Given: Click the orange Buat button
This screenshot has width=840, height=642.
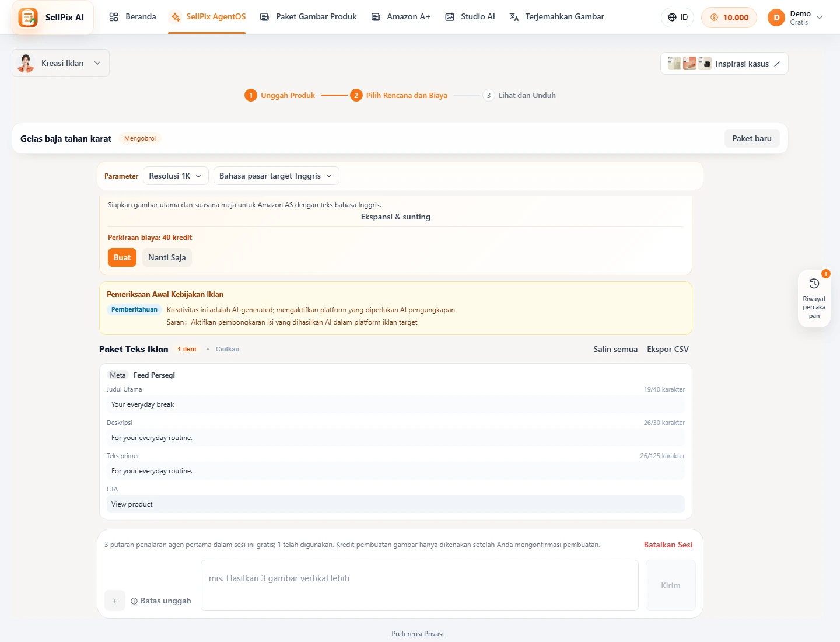Looking at the screenshot, I should click(x=122, y=257).
